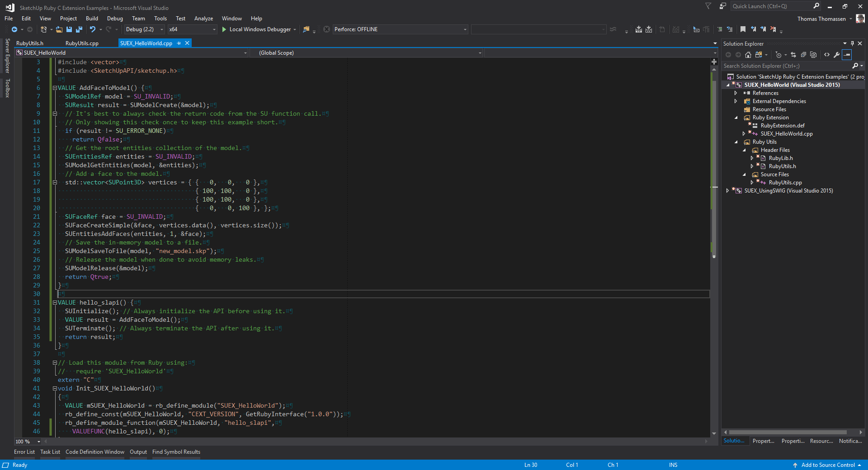Toggle Preview Selected Items button
Image resolution: width=868 pixels, height=470 pixels.
847,55
